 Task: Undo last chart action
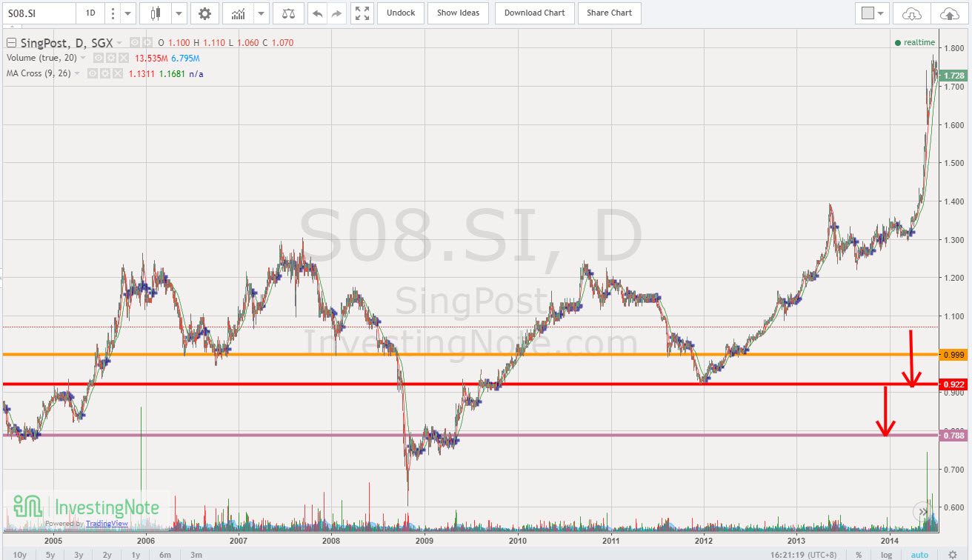[317, 13]
